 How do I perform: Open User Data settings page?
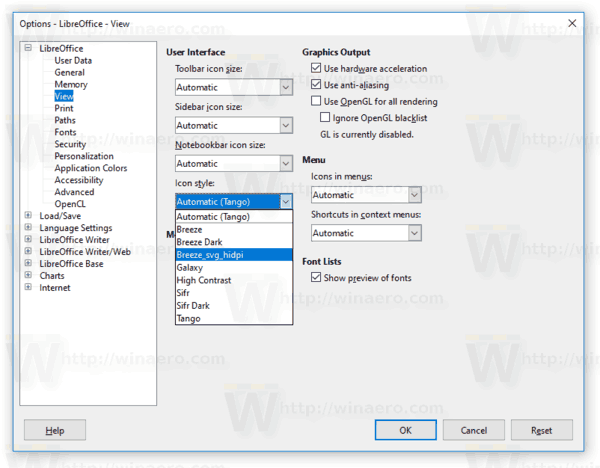coord(73,60)
